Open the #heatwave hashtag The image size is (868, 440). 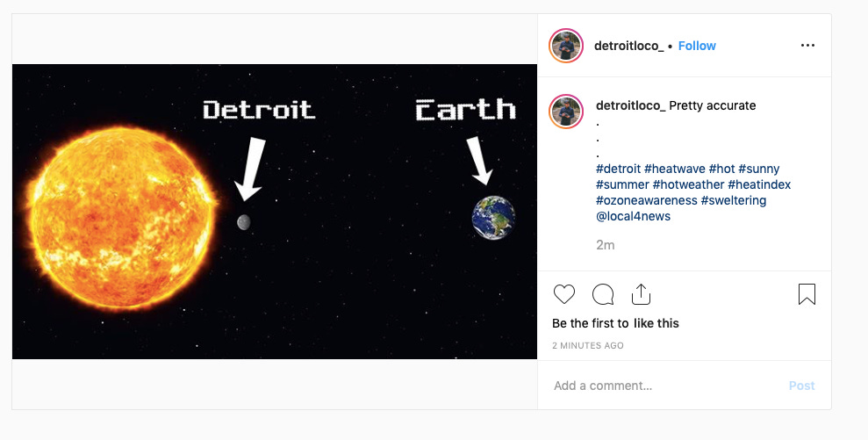point(674,169)
